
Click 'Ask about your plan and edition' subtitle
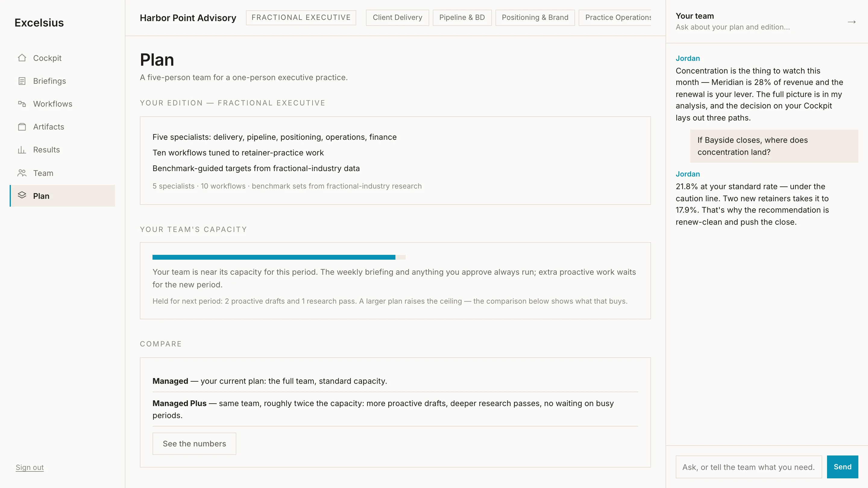(x=733, y=27)
